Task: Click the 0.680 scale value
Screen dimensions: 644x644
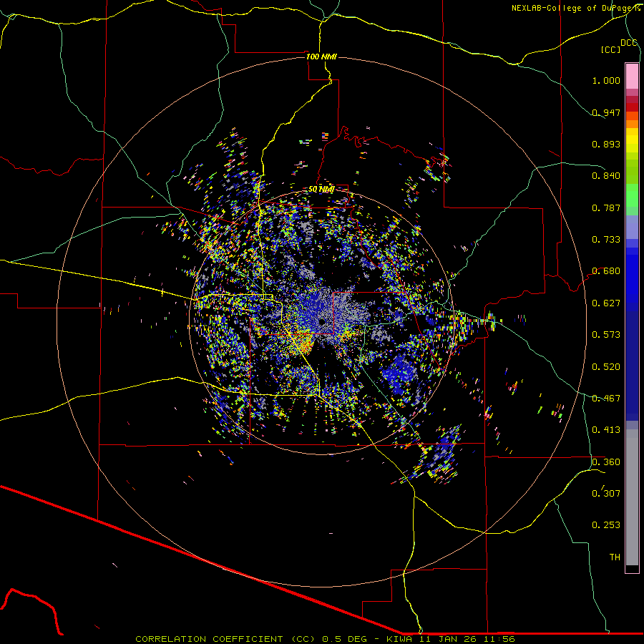Action: (x=606, y=271)
